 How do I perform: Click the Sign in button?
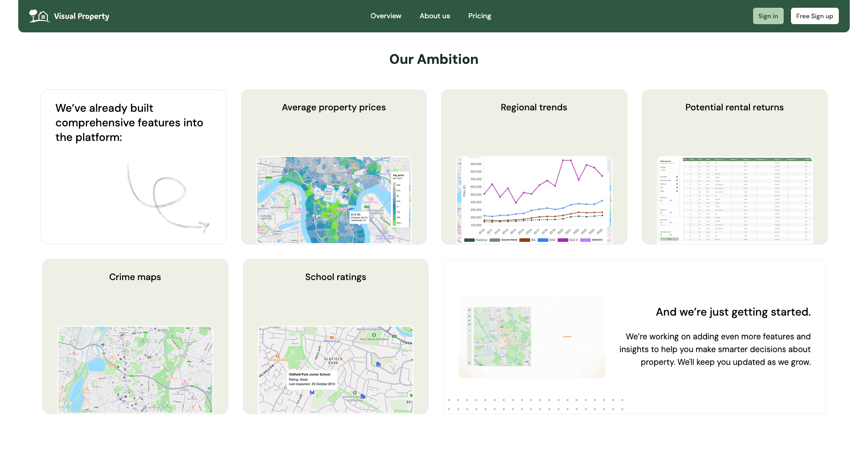coord(768,16)
